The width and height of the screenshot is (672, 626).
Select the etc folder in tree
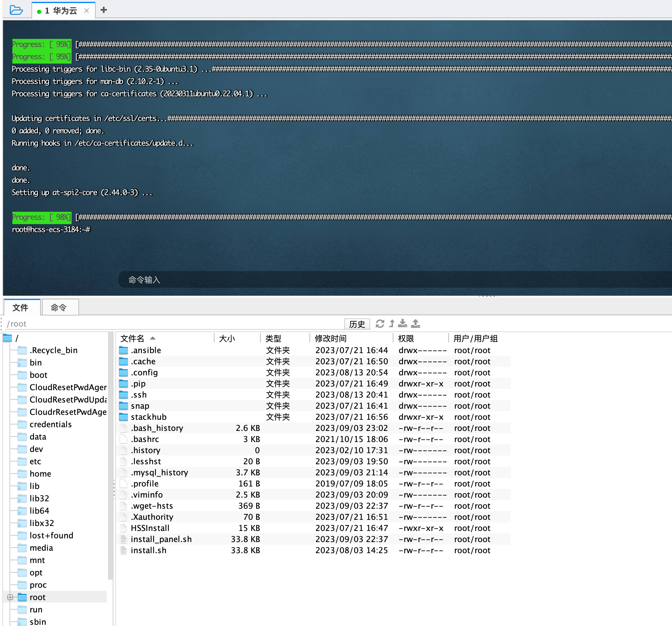(35, 461)
